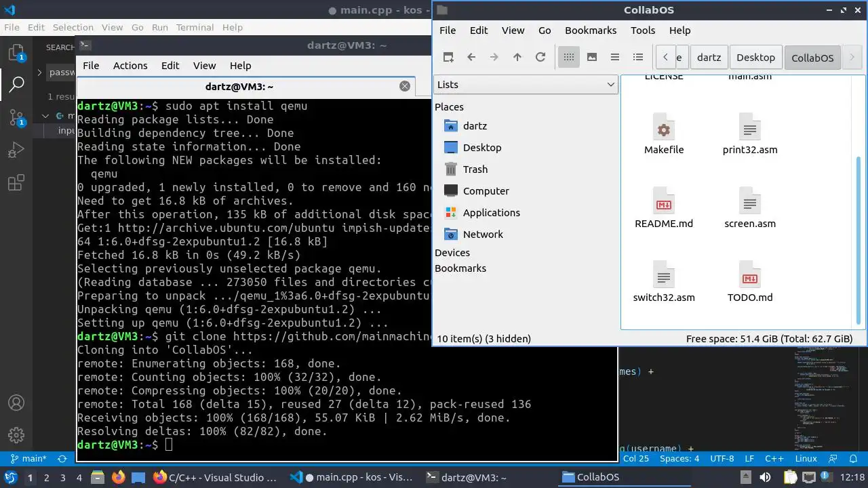This screenshot has height=488, width=868.
Task: Switch to C/C++ Firefox window in taskbar
Action: pyautogui.click(x=216, y=478)
